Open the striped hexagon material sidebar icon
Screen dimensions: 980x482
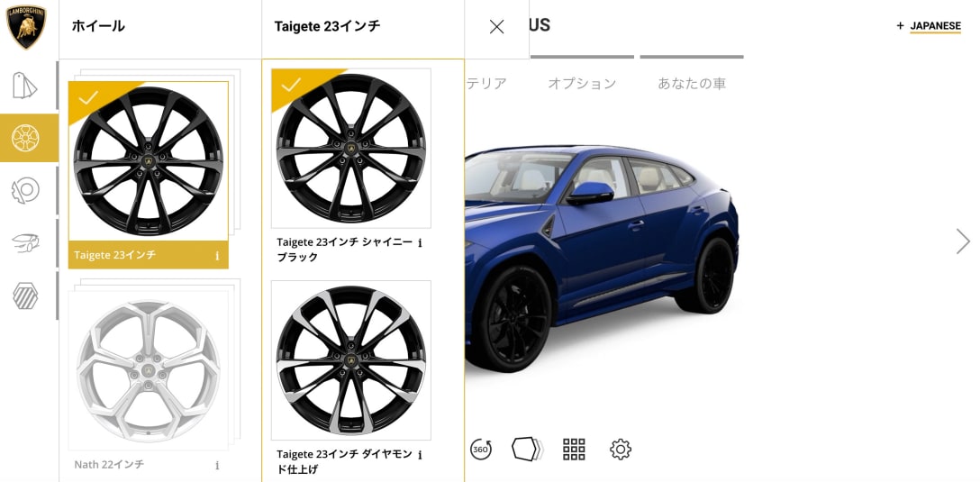tap(25, 296)
